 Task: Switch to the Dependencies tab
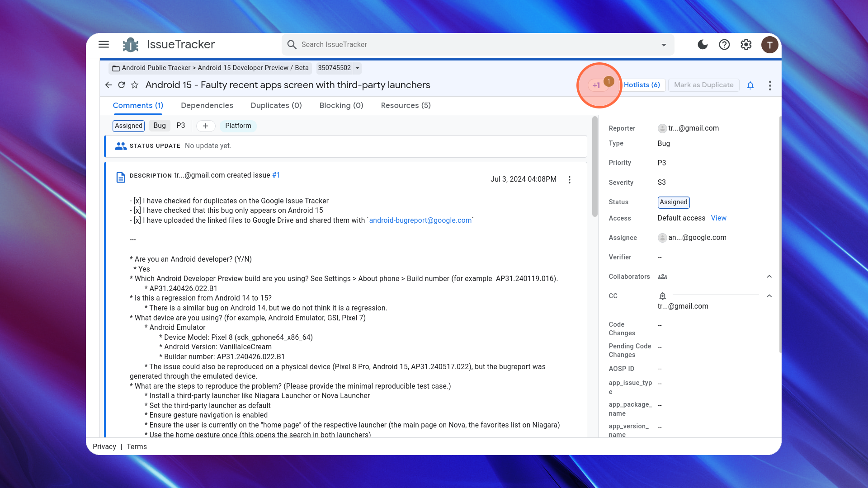pyautogui.click(x=207, y=105)
